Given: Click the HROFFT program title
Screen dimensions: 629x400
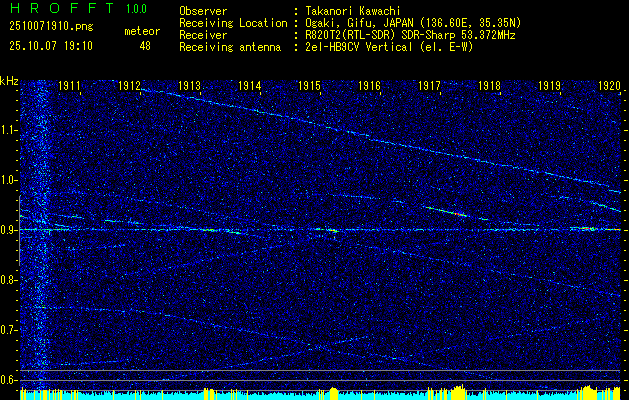Looking at the screenshot, I should 63,8.
